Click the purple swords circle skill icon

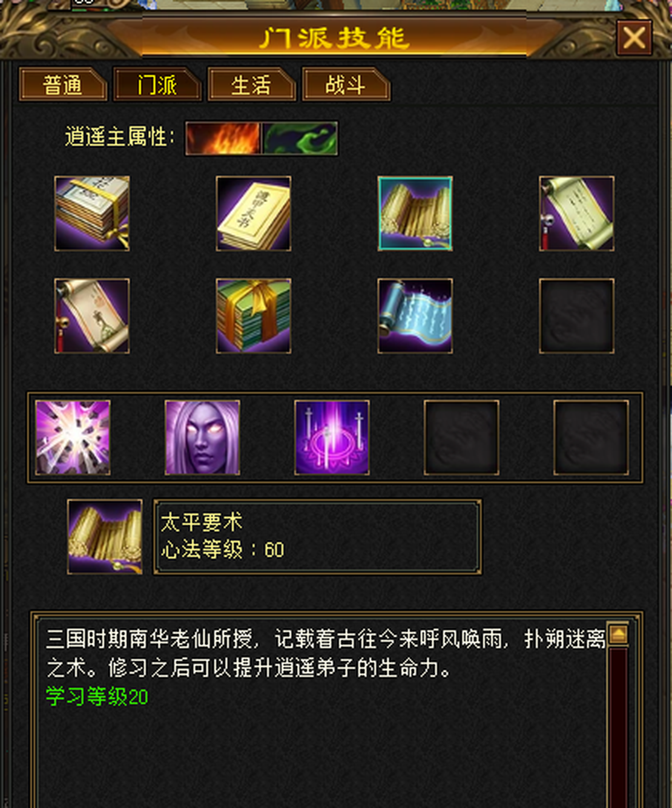[332, 438]
